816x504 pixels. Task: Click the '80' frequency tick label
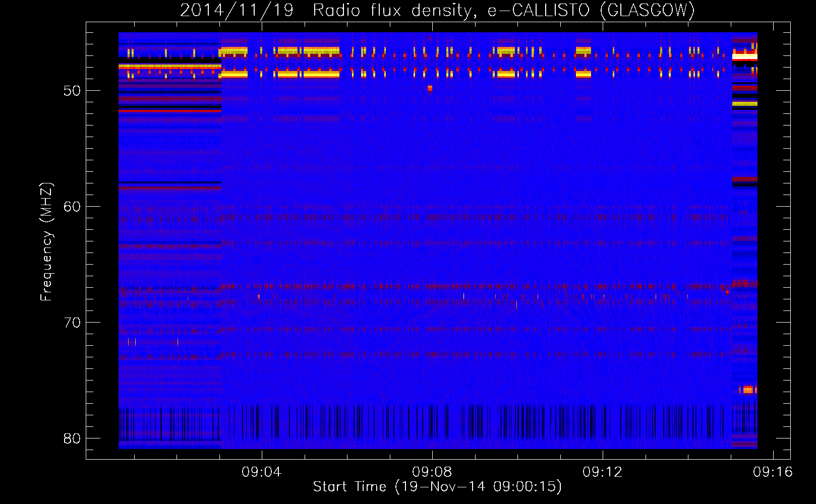point(72,438)
